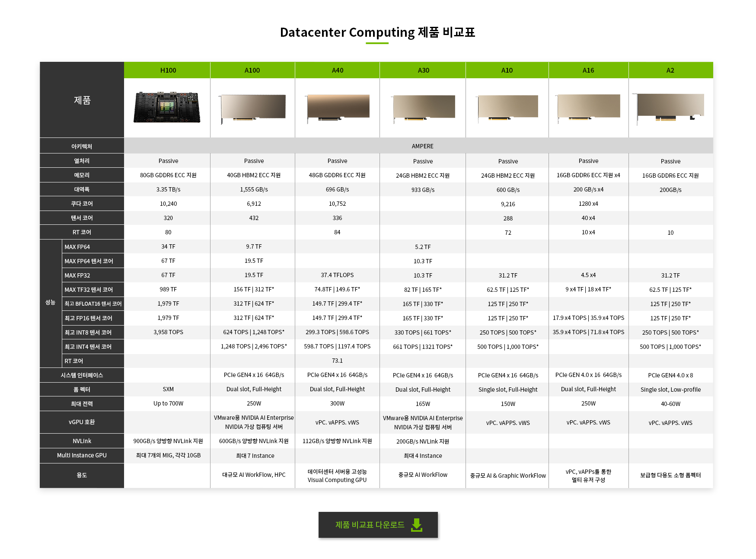Click the vGPU 호환 row label

click(x=82, y=422)
